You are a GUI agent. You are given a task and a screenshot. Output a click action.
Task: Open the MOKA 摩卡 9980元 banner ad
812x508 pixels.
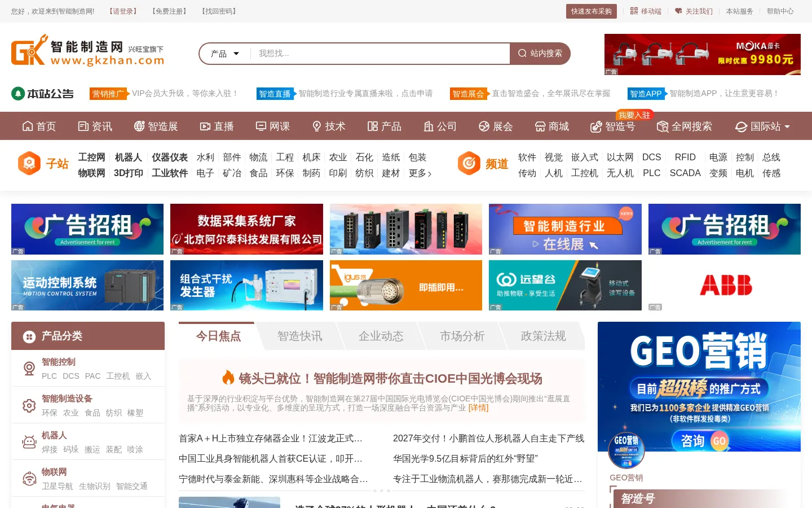tap(703, 54)
